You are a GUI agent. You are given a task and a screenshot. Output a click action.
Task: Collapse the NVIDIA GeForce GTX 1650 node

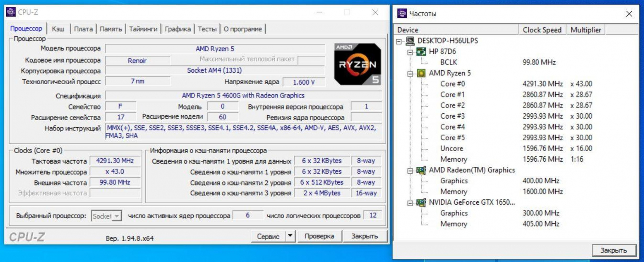pos(410,203)
